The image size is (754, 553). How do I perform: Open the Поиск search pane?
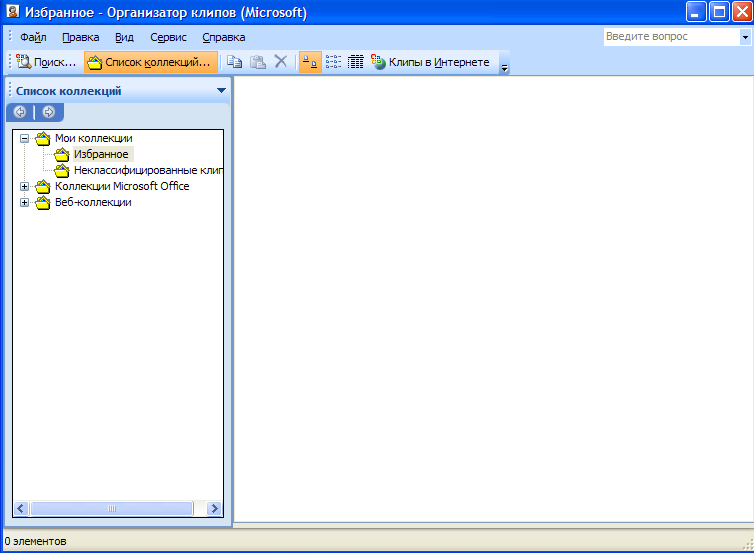(46, 62)
